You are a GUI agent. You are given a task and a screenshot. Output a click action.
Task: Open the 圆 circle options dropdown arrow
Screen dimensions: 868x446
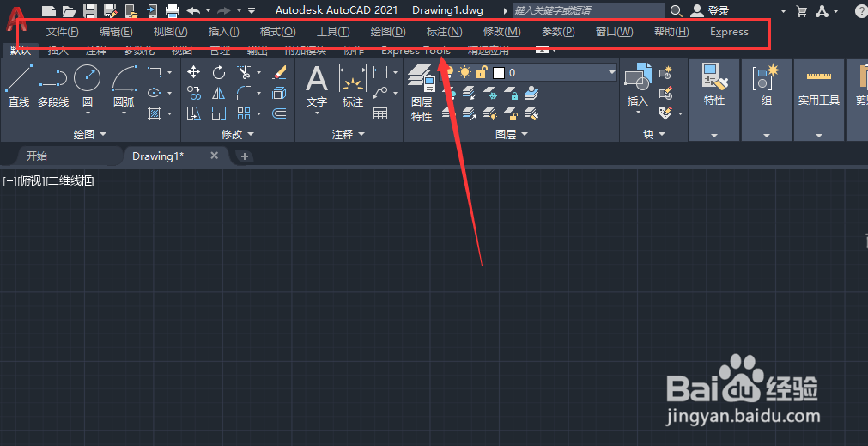coord(88,113)
